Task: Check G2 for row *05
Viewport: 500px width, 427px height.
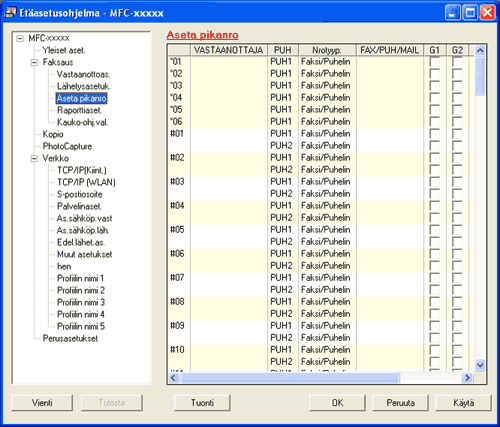Action: [457, 110]
